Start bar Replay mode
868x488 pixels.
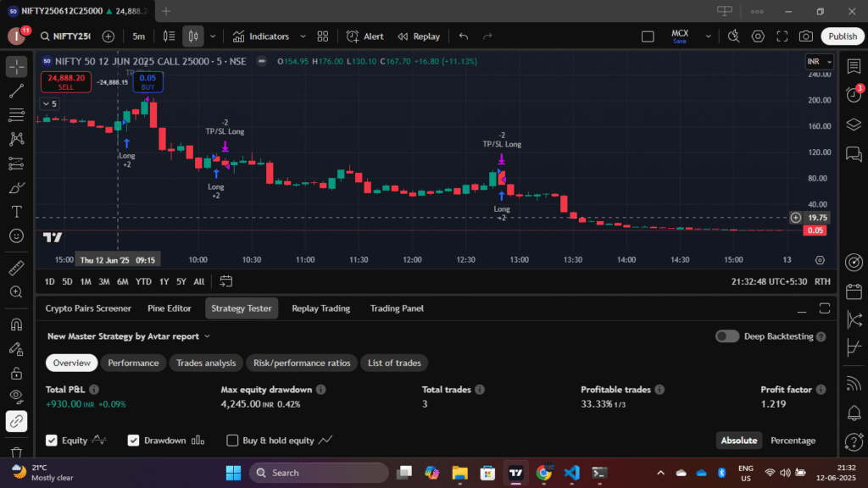point(419,36)
